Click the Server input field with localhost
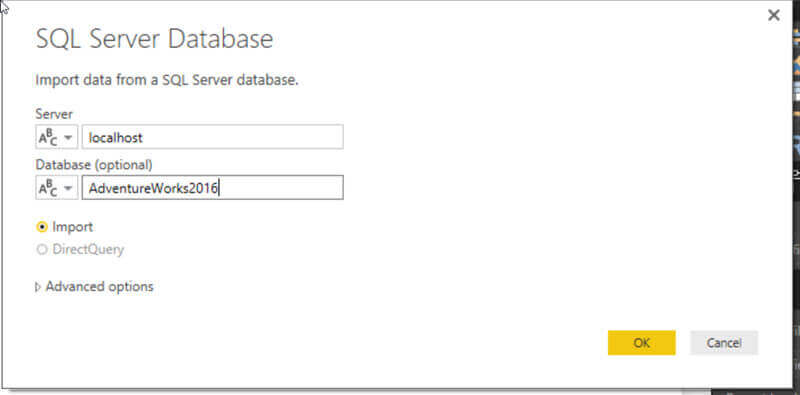This screenshot has height=395, width=800. tap(212, 137)
